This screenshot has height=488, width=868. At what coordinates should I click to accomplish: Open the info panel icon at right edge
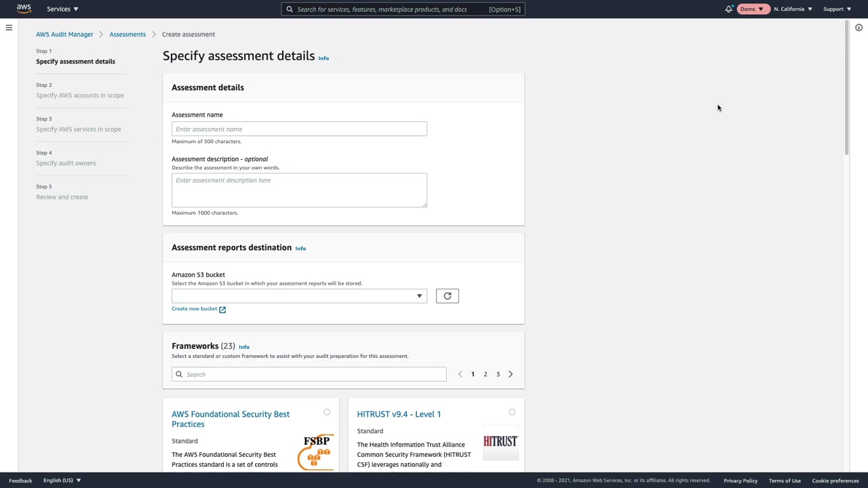click(x=859, y=28)
